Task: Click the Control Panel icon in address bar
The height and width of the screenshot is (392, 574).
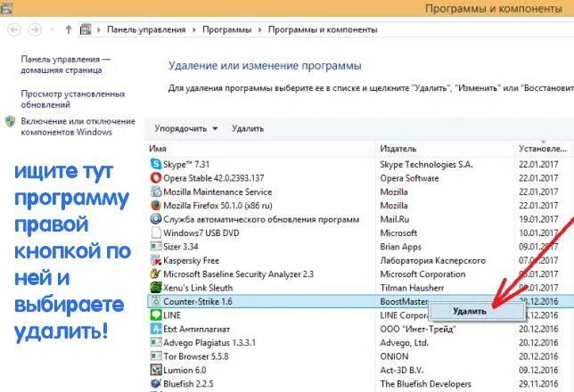Action: tap(86, 29)
